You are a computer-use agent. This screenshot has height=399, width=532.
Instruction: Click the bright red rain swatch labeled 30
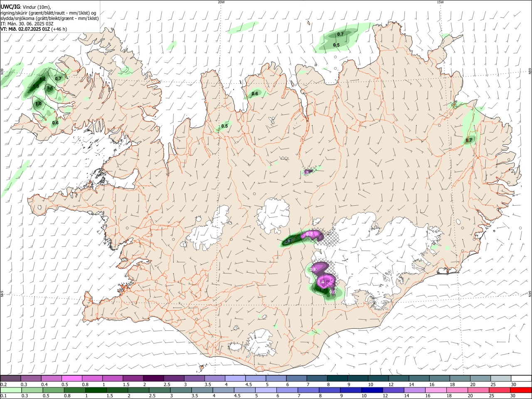click(x=521, y=390)
